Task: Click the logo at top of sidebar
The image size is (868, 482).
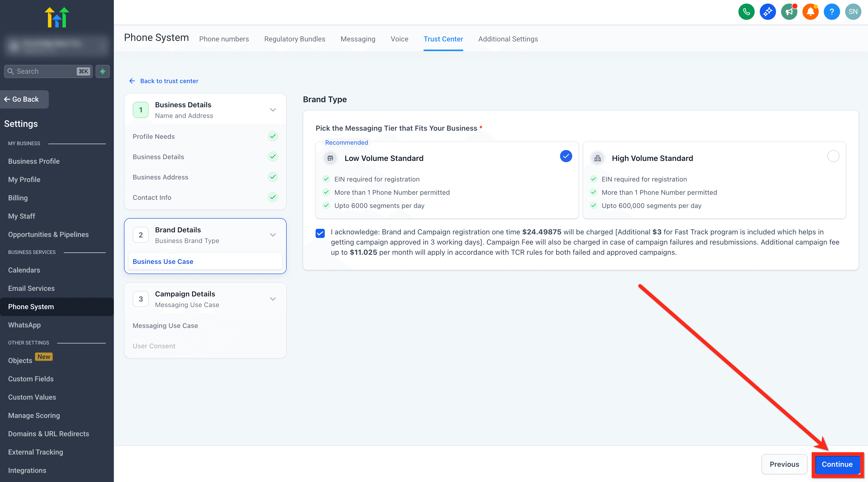Action: (x=57, y=17)
